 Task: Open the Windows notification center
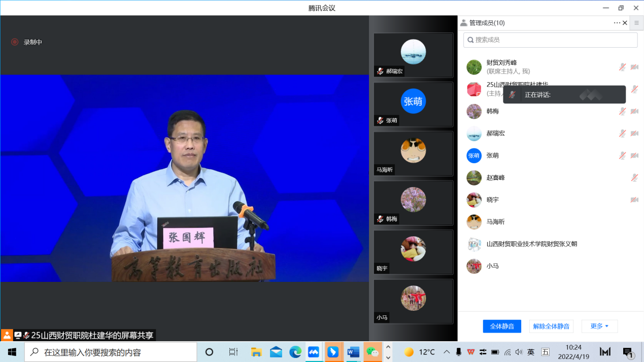coord(628,352)
